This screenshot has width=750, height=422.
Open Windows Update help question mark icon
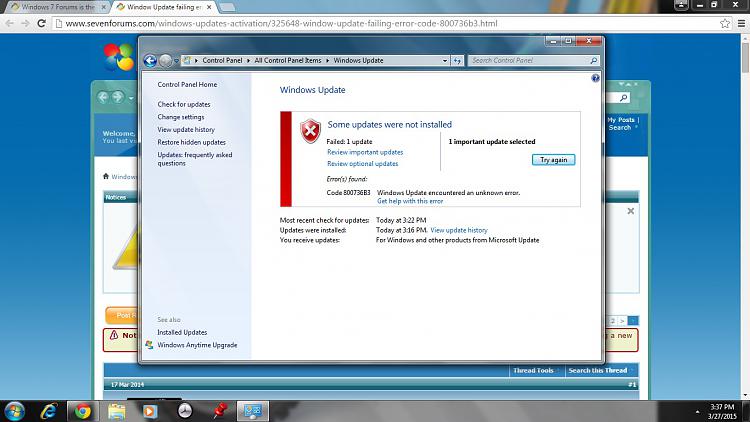click(x=595, y=78)
